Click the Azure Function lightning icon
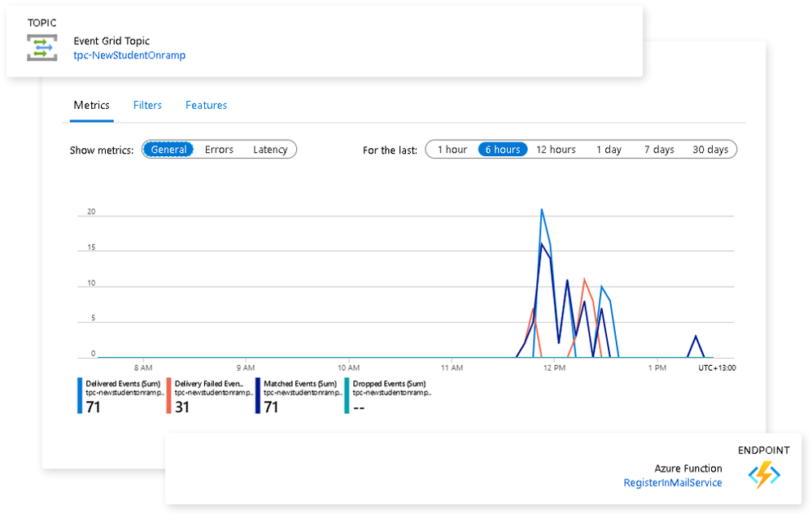The width and height of the screenshot is (812, 518). [764, 475]
